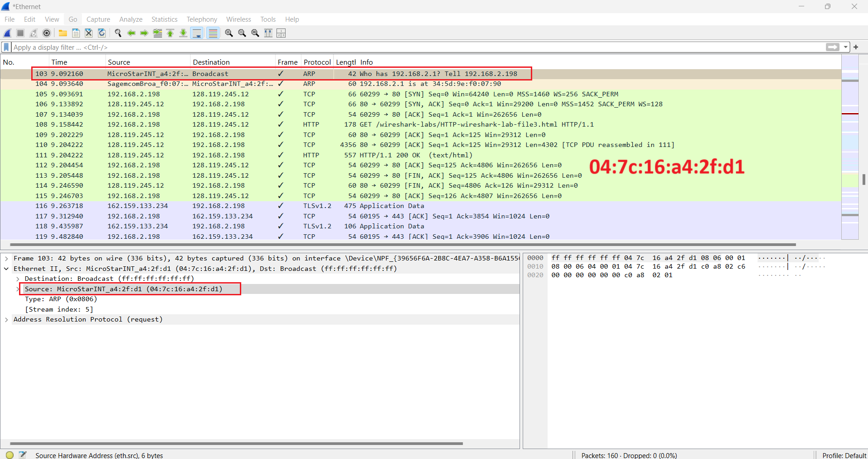
Task: Reload this capture file
Action: coord(102,33)
